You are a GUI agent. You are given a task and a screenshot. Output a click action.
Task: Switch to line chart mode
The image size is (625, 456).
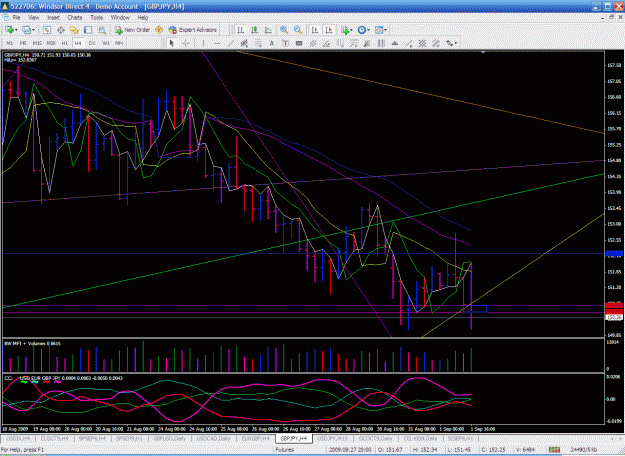(x=268, y=30)
